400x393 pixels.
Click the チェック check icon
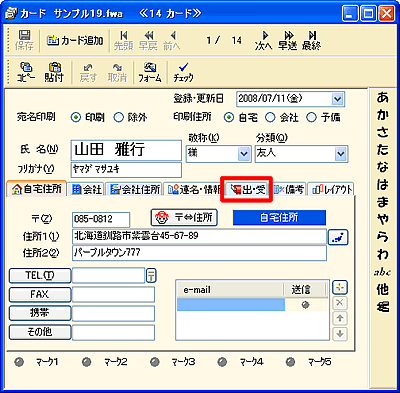183,72
